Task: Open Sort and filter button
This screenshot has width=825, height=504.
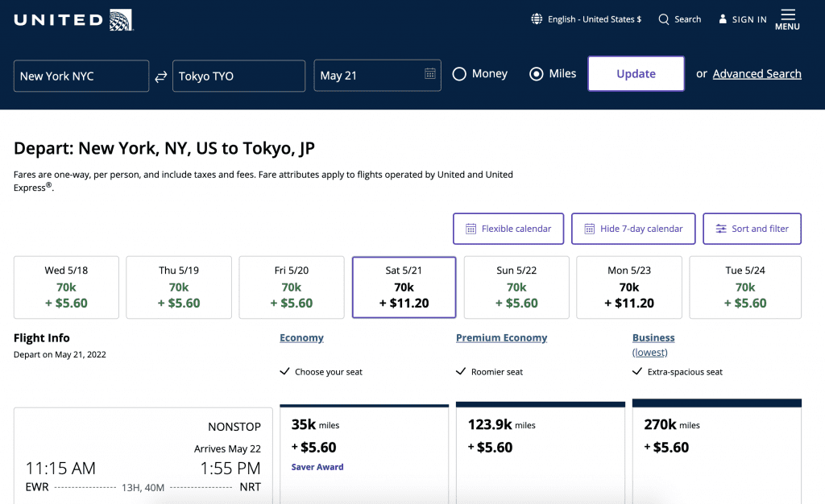Action: 752,229
